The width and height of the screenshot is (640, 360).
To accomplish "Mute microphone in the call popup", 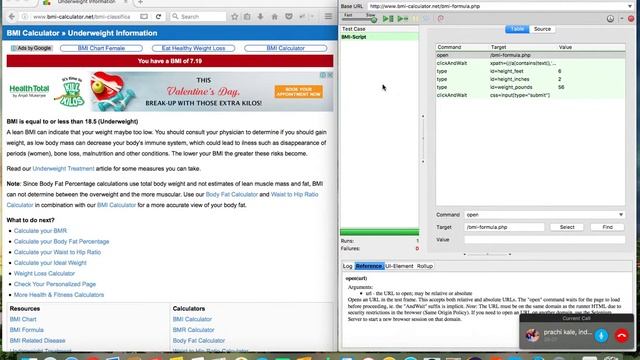I will [601, 336].
